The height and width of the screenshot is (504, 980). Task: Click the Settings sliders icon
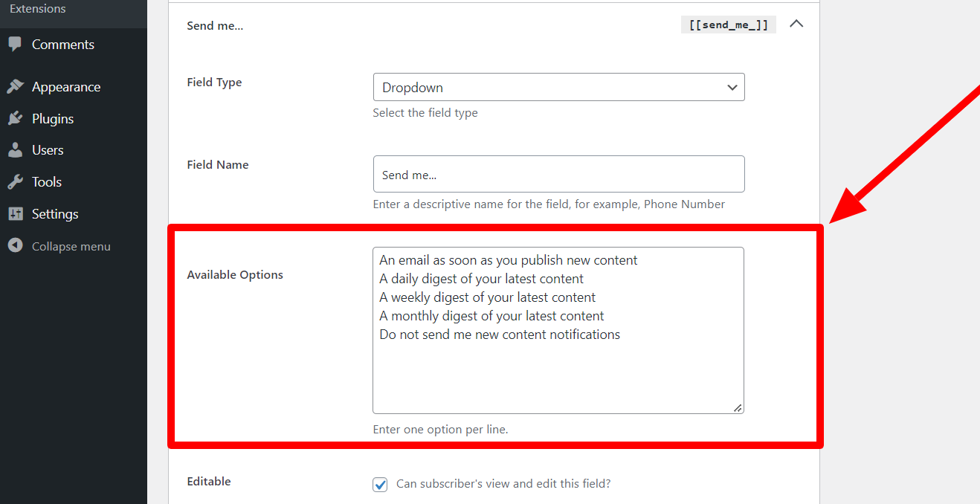point(15,214)
